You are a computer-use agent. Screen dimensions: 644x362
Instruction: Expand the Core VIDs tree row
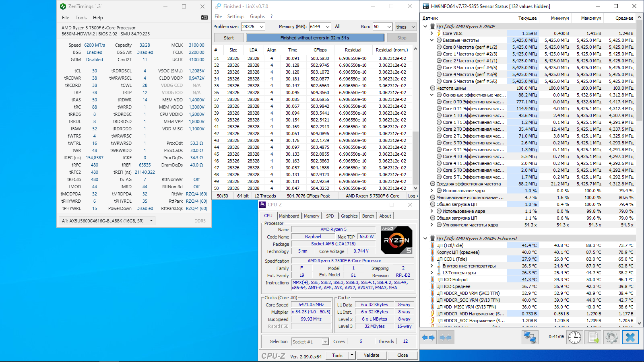(x=432, y=33)
